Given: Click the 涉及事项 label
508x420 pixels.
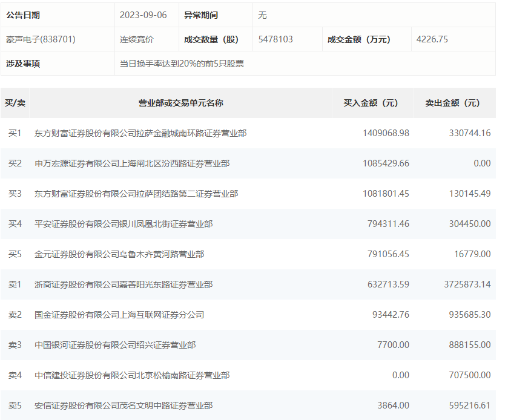Looking at the screenshot, I should click(x=22, y=64).
